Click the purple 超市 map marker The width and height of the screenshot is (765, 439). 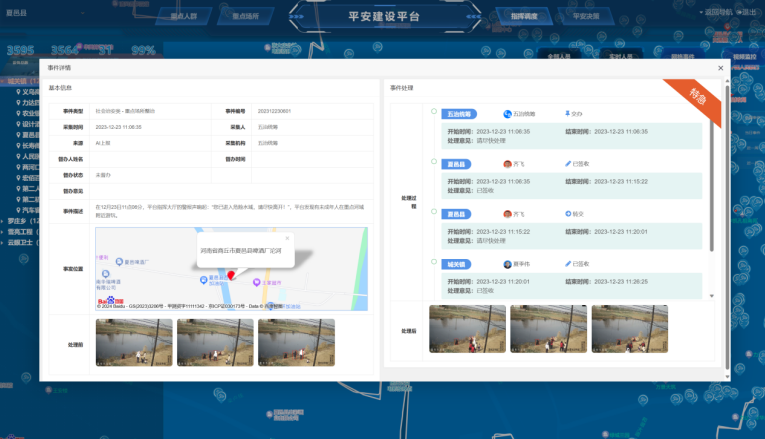click(x=256, y=282)
